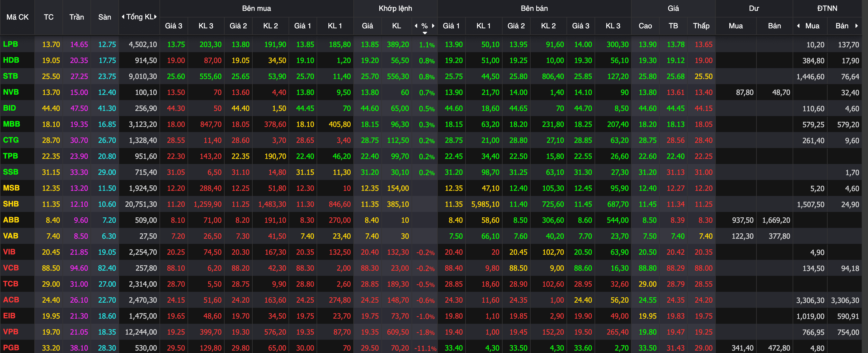
Task: Open MBB stock symbol
Action: pos(11,124)
